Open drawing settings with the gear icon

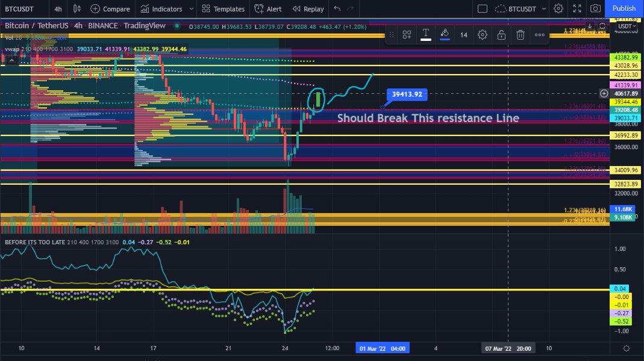click(x=482, y=34)
